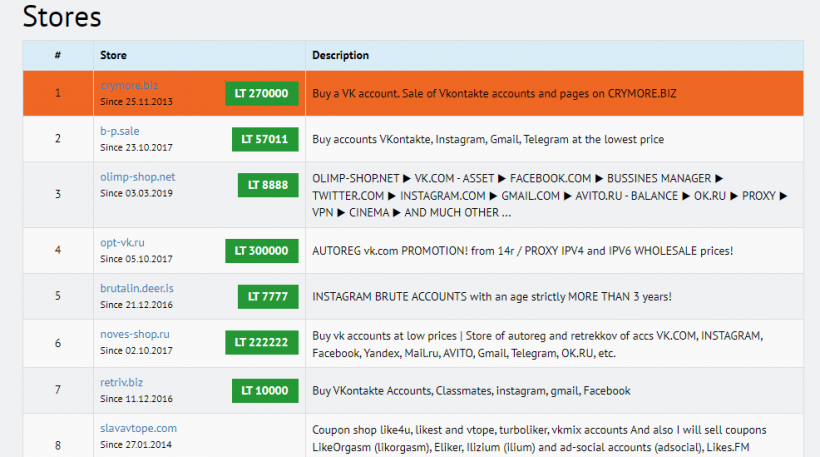Click the 'Since 02.10.2017' date text

pyautogui.click(x=136, y=350)
